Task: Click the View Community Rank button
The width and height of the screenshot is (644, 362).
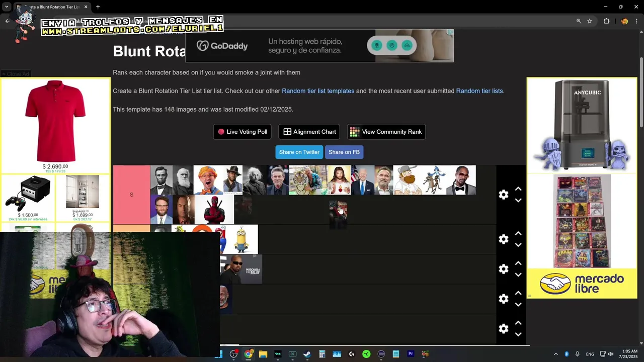Action: click(386, 132)
